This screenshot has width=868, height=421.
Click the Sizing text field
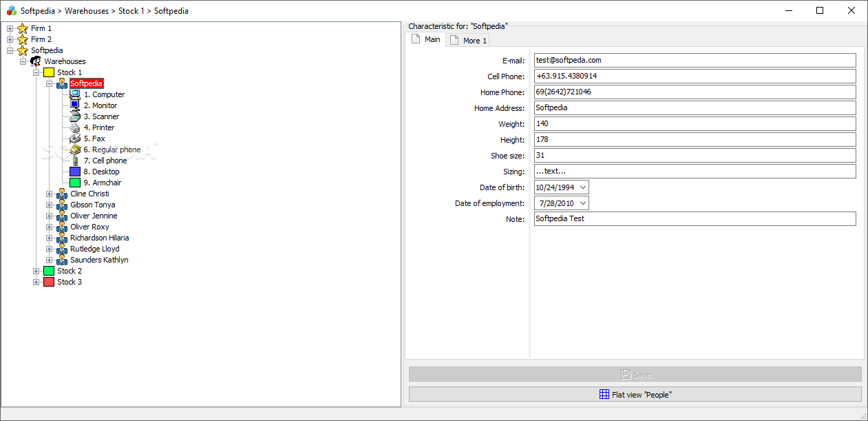coord(695,172)
